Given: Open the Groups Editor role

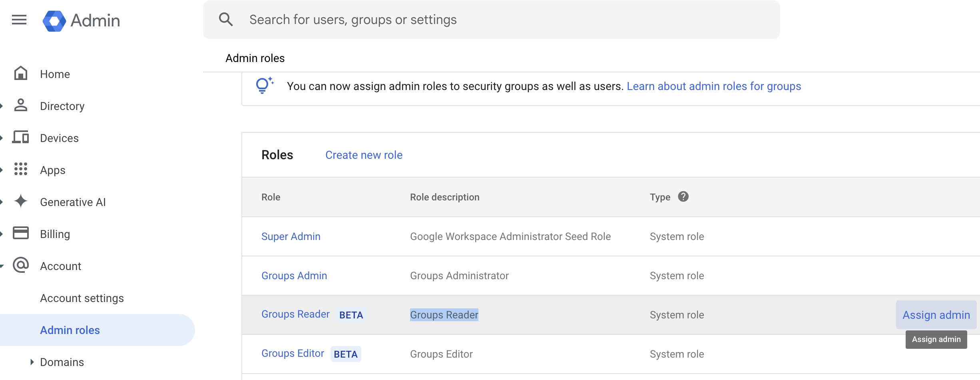Looking at the screenshot, I should 293,353.
